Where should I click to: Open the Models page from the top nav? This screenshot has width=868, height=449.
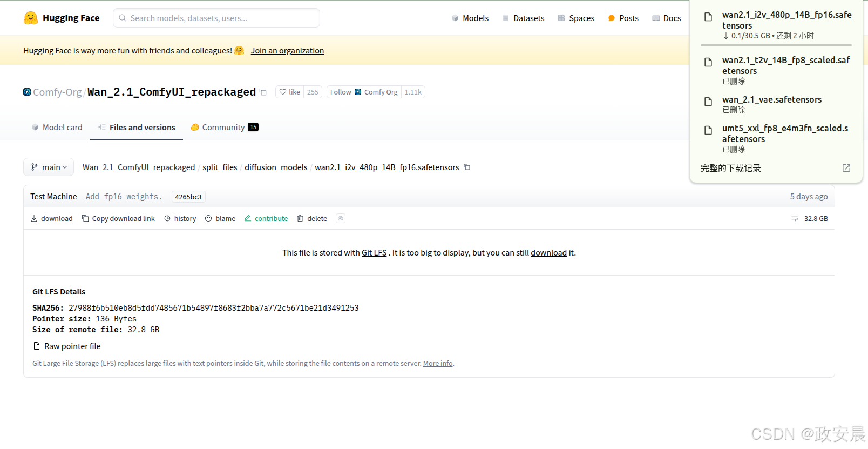[x=470, y=18]
